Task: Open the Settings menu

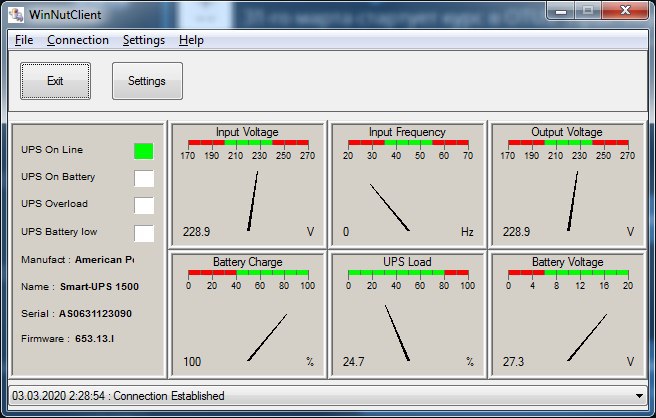Action: click(x=144, y=40)
